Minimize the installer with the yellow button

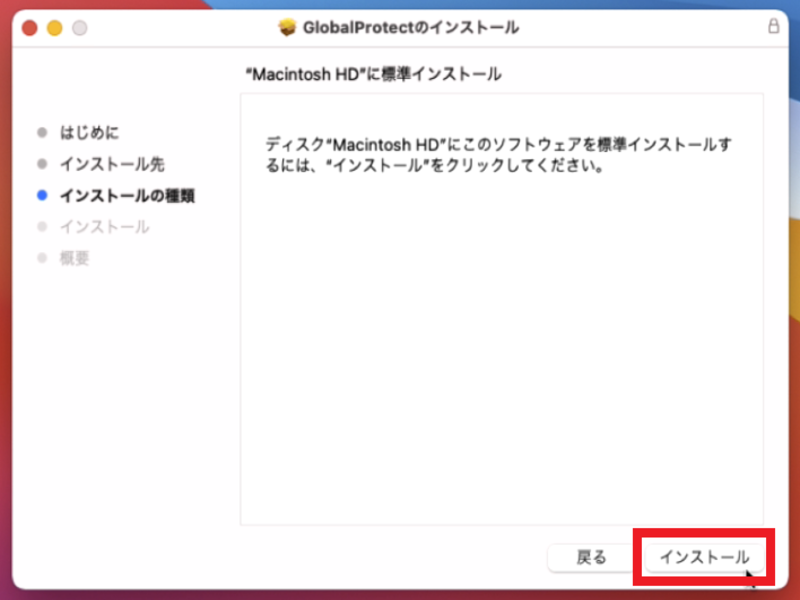pos(55,28)
